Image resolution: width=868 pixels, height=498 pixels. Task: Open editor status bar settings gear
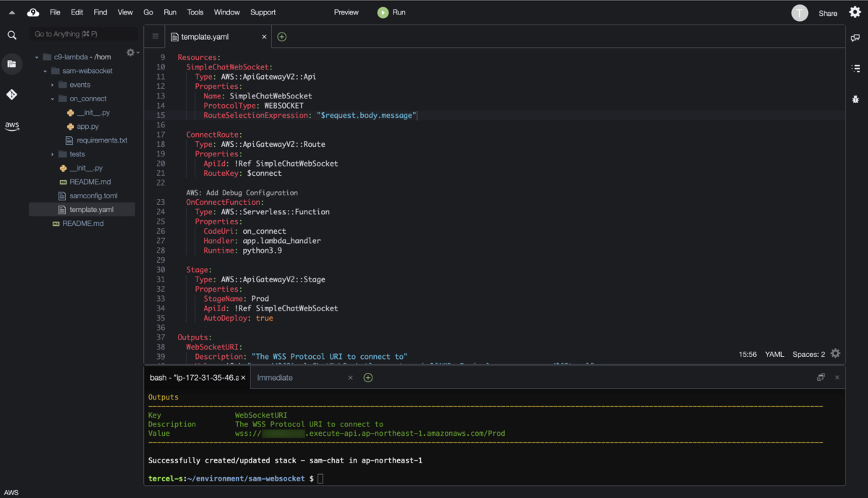(x=835, y=354)
